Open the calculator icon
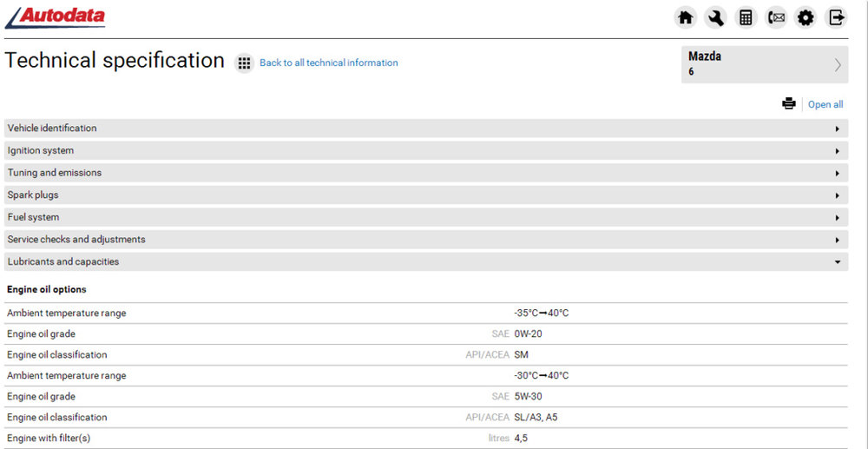 click(x=746, y=17)
